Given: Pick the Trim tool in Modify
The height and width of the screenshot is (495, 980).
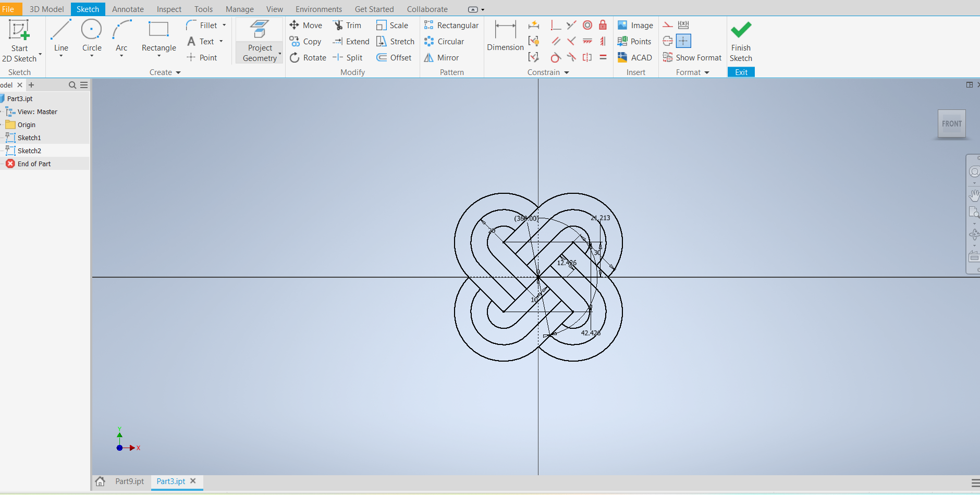Looking at the screenshot, I should (x=347, y=25).
